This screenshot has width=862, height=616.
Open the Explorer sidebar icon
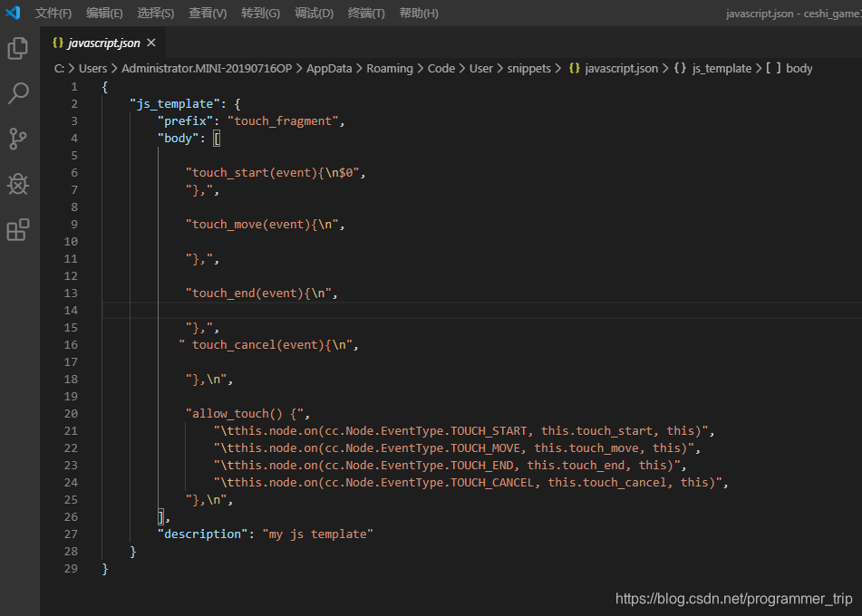pyautogui.click(x=17, y=49)
